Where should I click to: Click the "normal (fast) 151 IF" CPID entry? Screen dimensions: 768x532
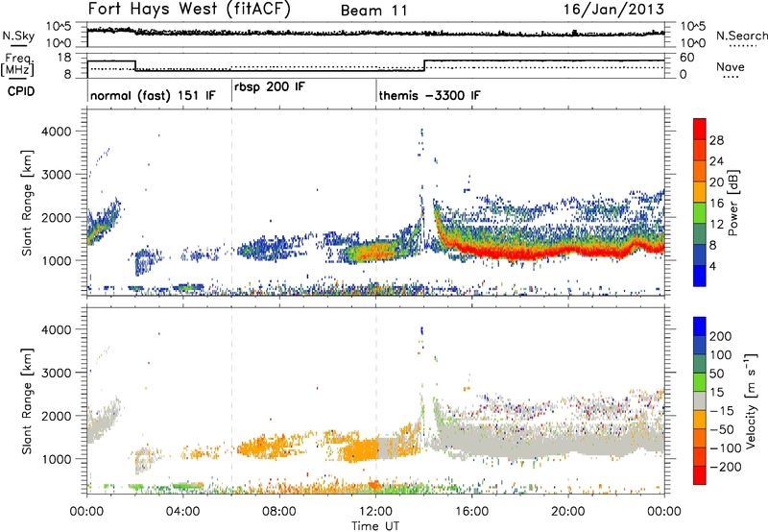[x=153, y=95]
